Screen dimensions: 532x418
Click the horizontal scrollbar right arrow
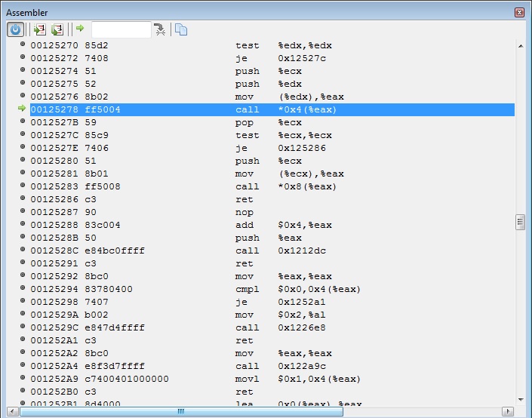coord(508,411)
